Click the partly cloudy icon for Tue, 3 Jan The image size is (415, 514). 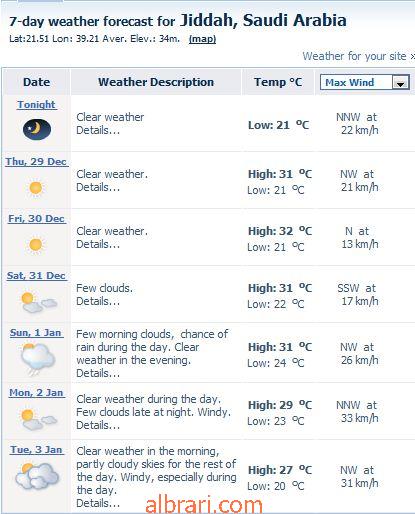click(x=37, y=476)
